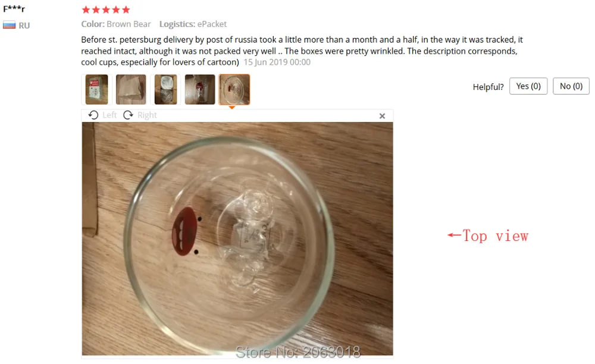Click the review date 15 Jun 2019
The height and width of the screenshot is (364, 595).
tap(277, 62)
